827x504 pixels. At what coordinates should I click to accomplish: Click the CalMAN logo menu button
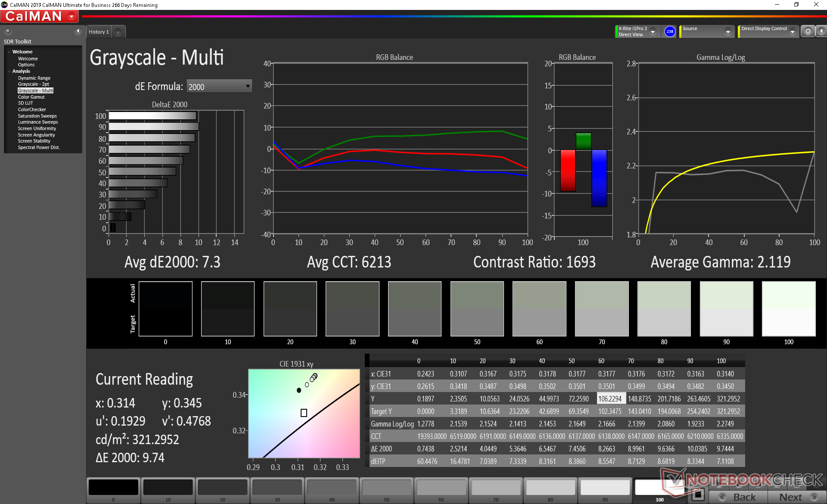click(40, 16)
